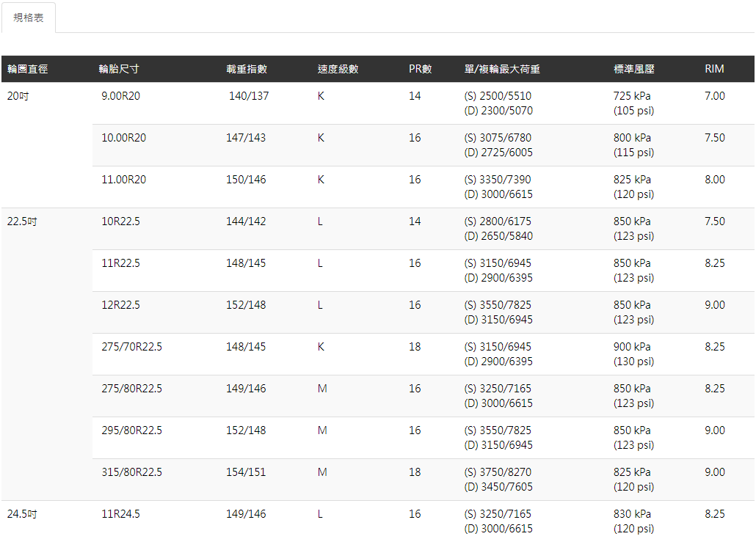Select the 11R24.5 tire size cell
The width and height of the screenshot is (756, 539).
pos(120,514)
